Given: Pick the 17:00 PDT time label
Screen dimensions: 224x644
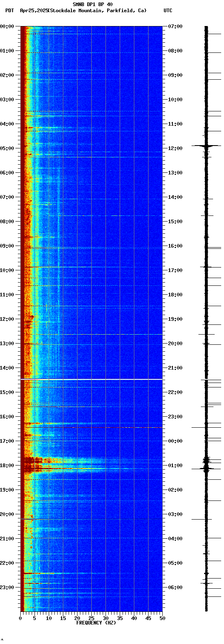Looking at the screenshot, I should 7,441.
